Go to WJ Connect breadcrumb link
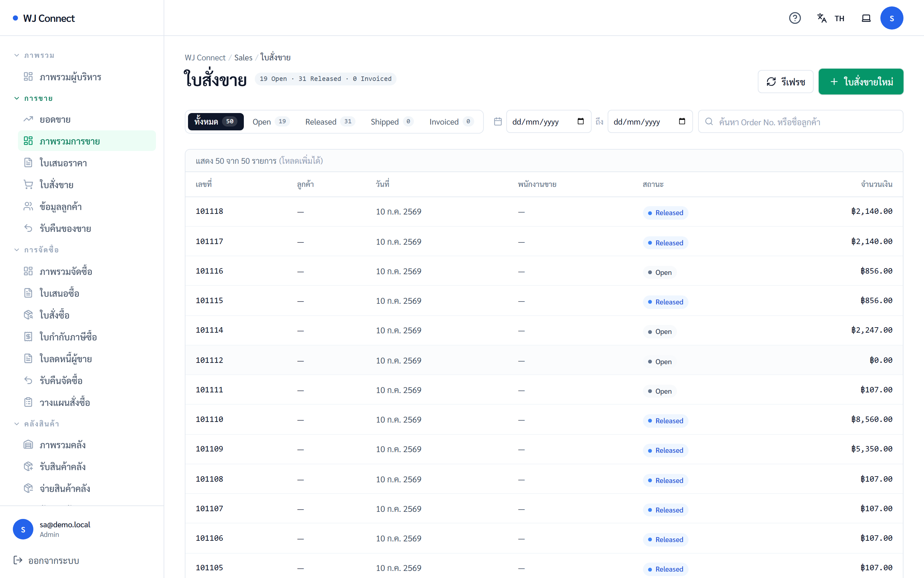The image size is (924, 578). point(205,57)
